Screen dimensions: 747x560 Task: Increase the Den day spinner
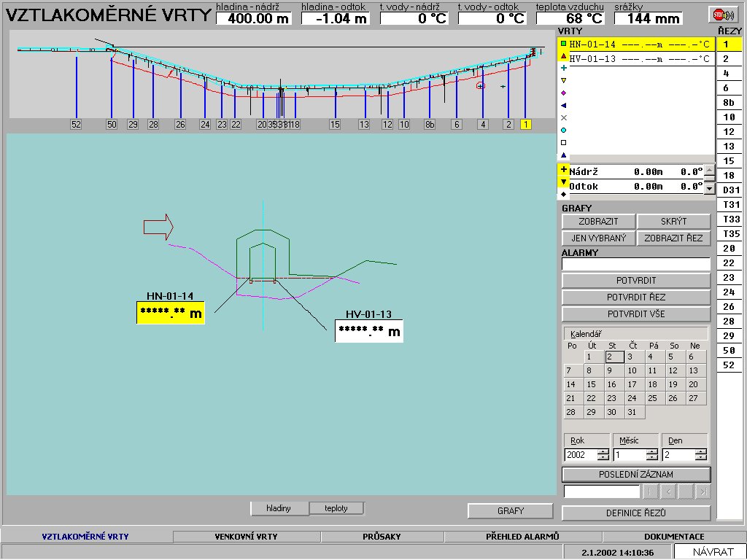click(x=700, y=451)
